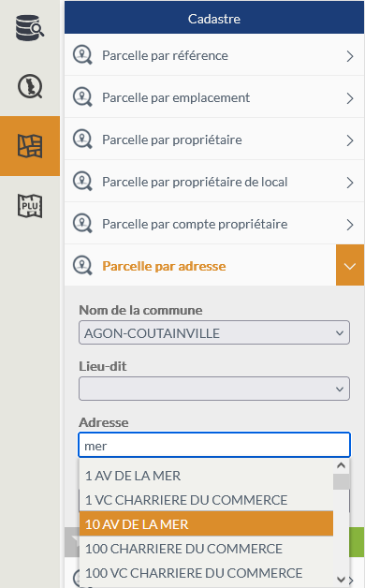Select the Cadastre map sidebar icon
Viewport: 365px width, 588px height.
[30, 146]
